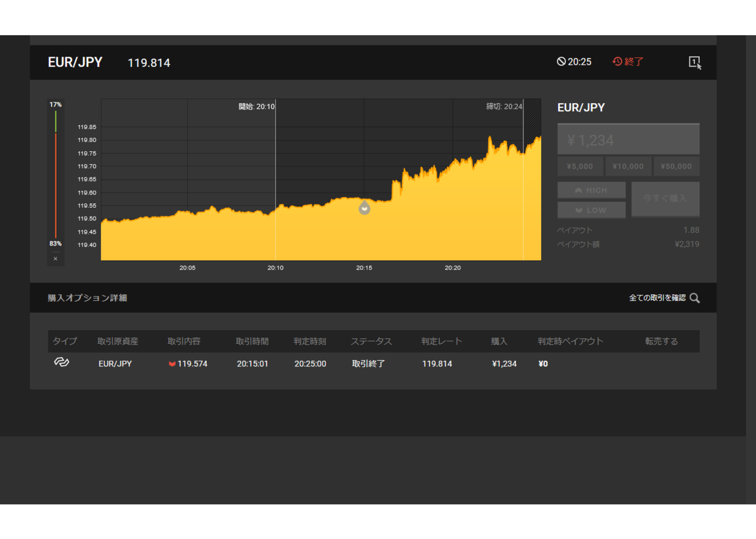Click the 取引時間 column header
Screen dimensions: 756x539
tap(252, 341)
